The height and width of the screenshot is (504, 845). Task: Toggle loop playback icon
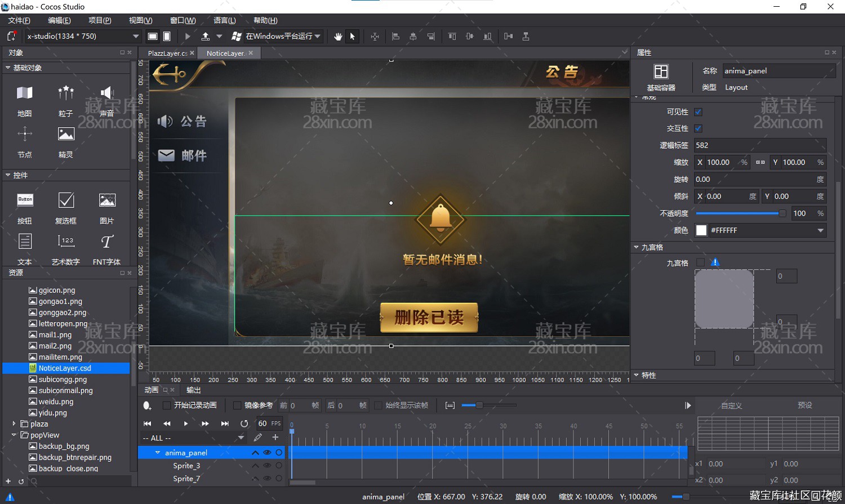click(244, 423)
